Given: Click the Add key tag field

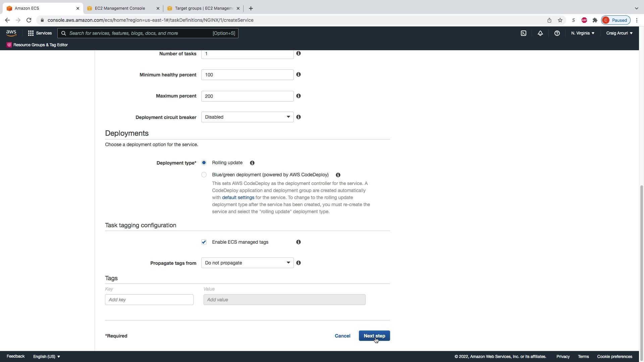Looking at the screenshot, I should pyautogui.click(x=149, y=300).
